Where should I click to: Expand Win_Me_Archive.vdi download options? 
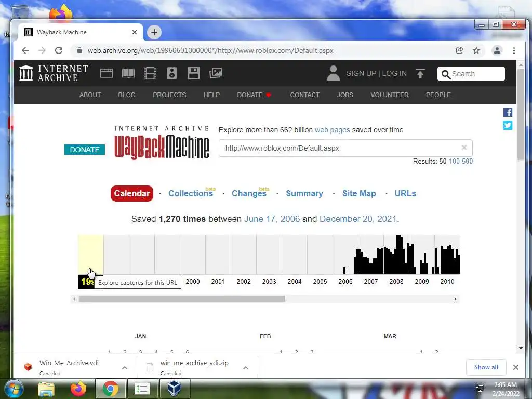(125, 368)
